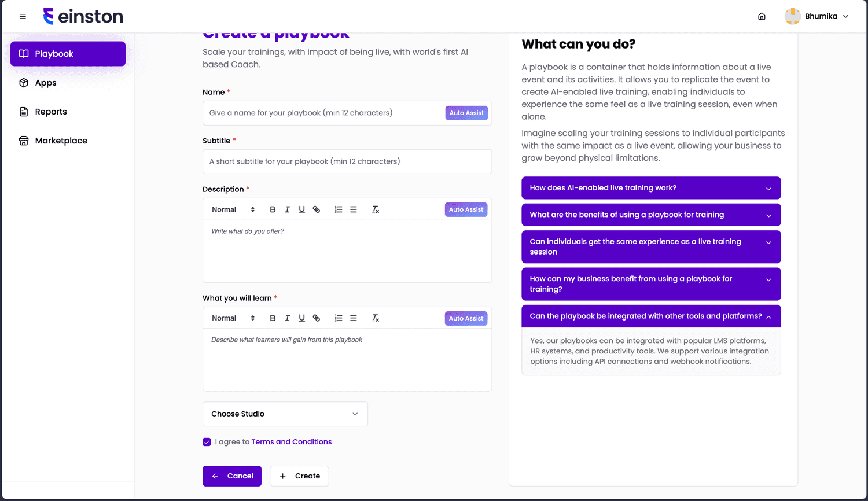
Task: Add bullet list in Description editor
Action: pyautogui.click(x=353, y=209)
